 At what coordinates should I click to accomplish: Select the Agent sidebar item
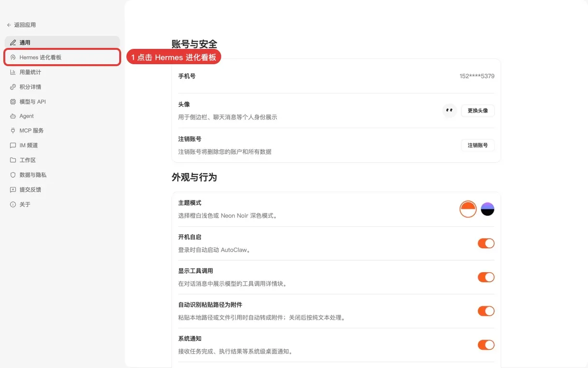click(62, 116)
